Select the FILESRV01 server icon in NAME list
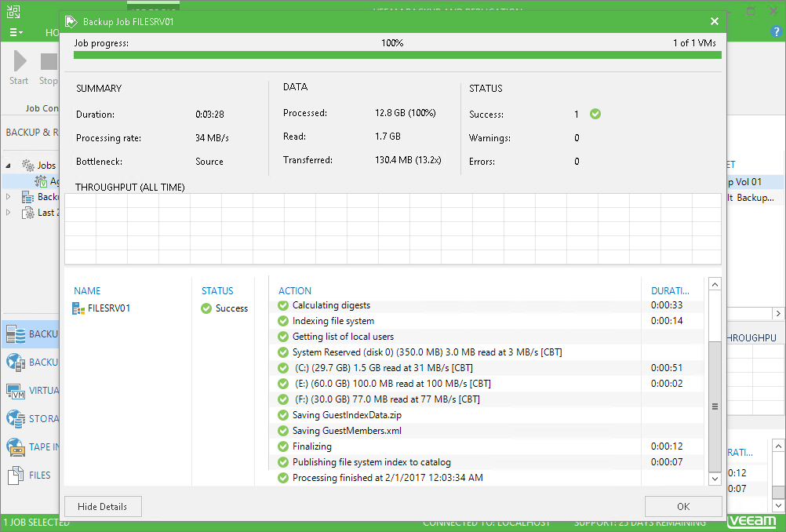This screenshot has height=532, width=786. (78, 308)
